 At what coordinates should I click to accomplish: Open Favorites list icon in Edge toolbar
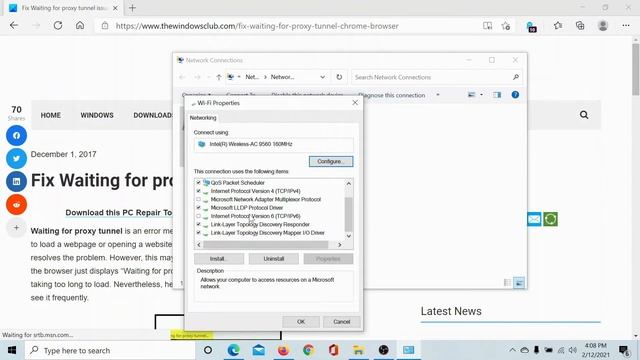558,26
